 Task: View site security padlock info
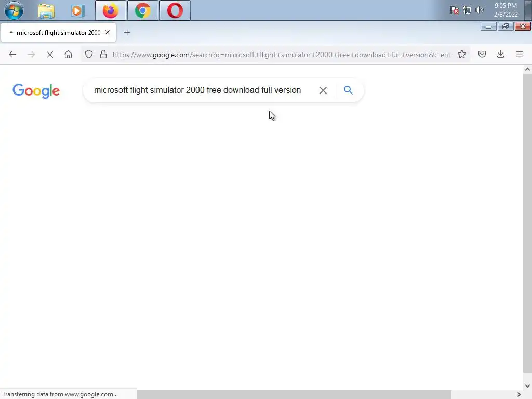pyautogui.click(x=103, y=54)
